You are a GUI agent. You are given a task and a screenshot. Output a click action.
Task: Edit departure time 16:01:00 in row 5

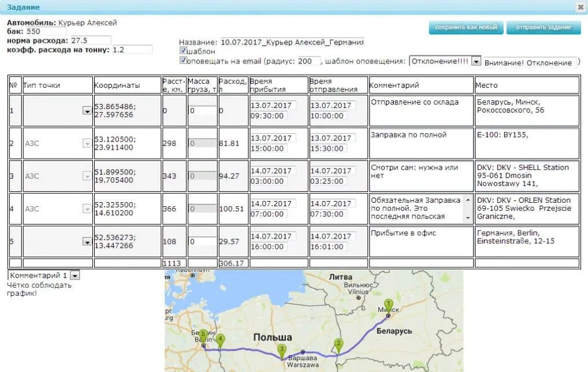click(329, 247)
